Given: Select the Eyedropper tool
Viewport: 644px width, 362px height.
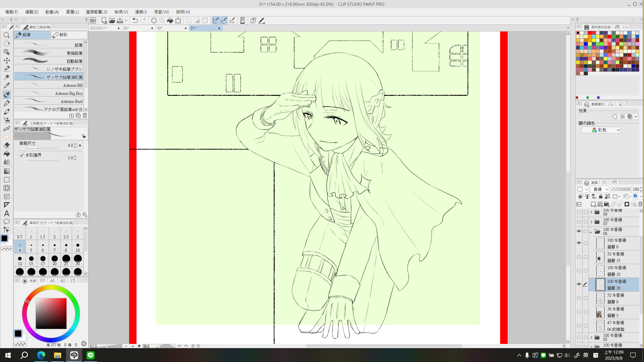Looking at the screenshot, I should (x=7, y=85).
